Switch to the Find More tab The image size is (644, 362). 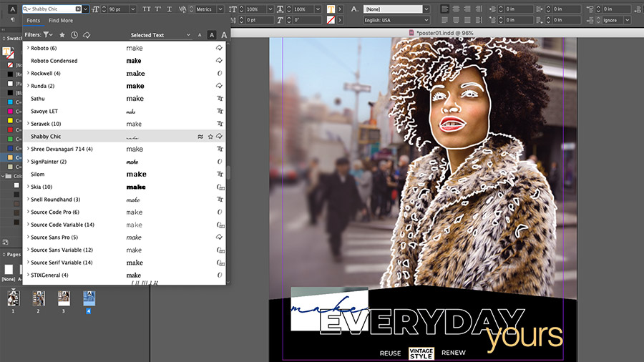click(x=61, y=20)
